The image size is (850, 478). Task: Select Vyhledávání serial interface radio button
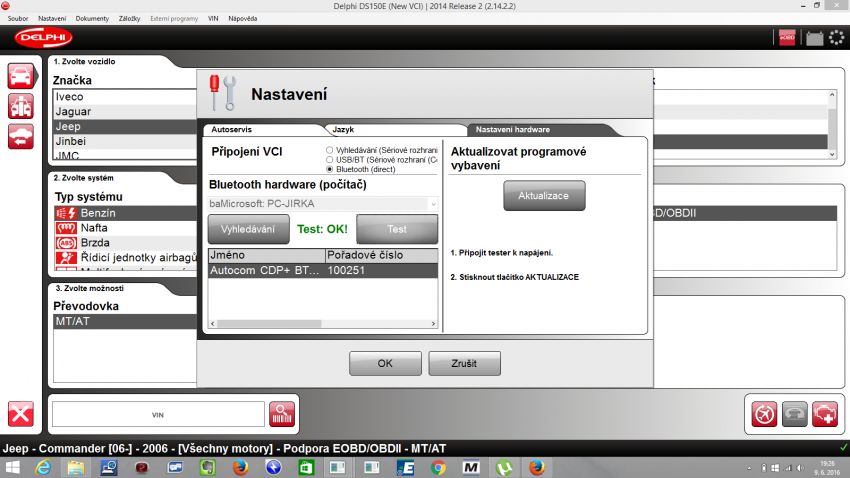pyautogui.click(x=329, y=150)
